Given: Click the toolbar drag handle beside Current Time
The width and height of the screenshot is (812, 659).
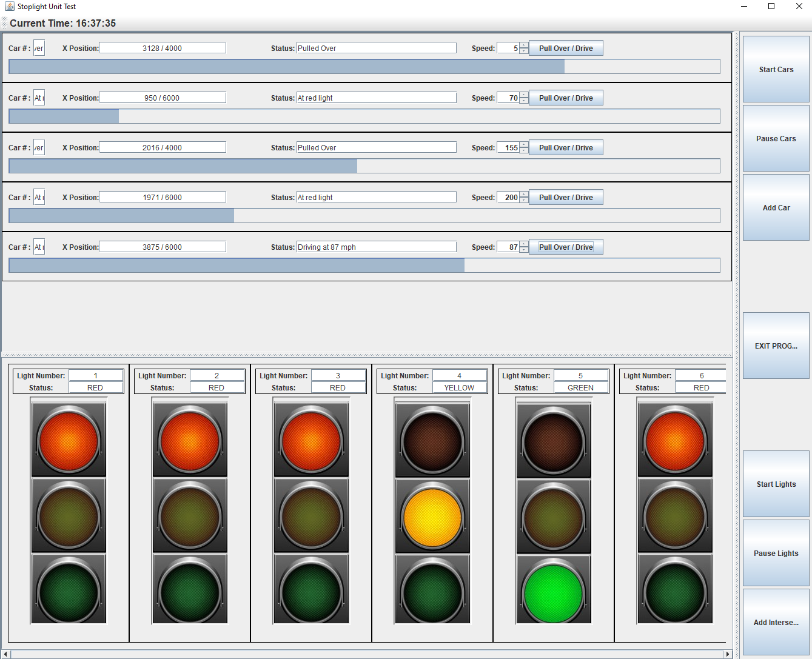Looking at the screenshot, I should pos(4,23).
